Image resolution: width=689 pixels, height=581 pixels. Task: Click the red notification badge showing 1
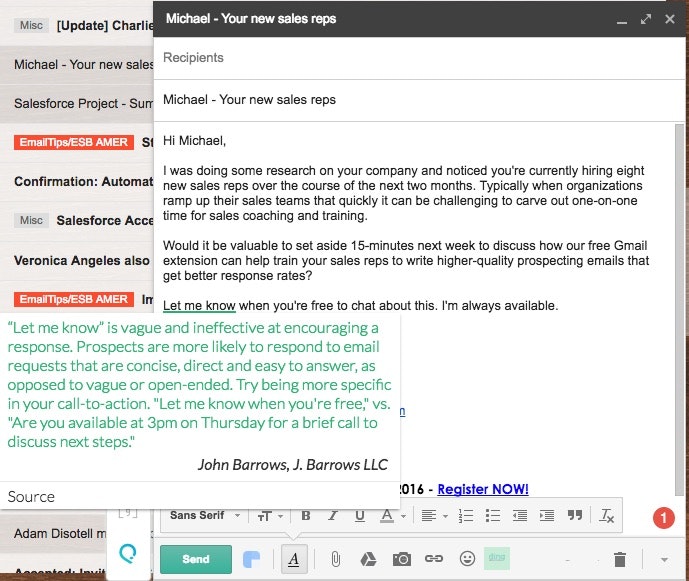(x=664, y=518)
